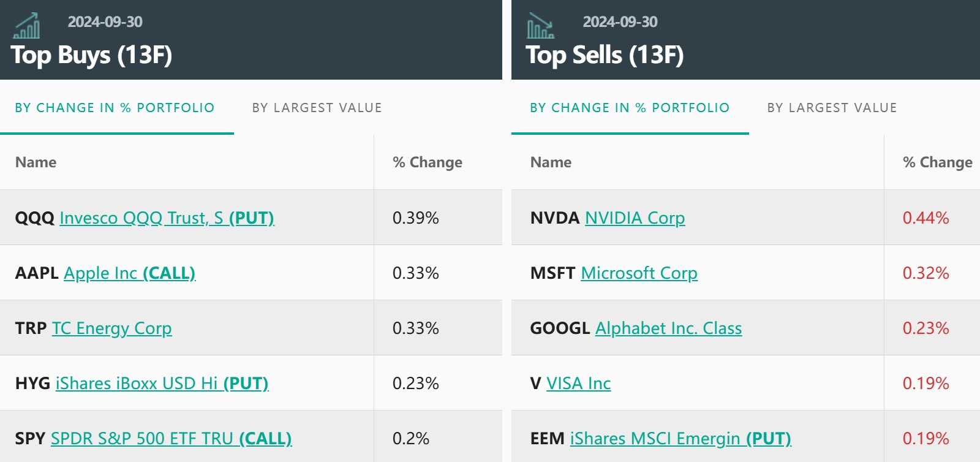The height and width of the screenshot is (462, 980).
Task: Click Top Buys % Change column header
Action: click(x=427, y=162)
